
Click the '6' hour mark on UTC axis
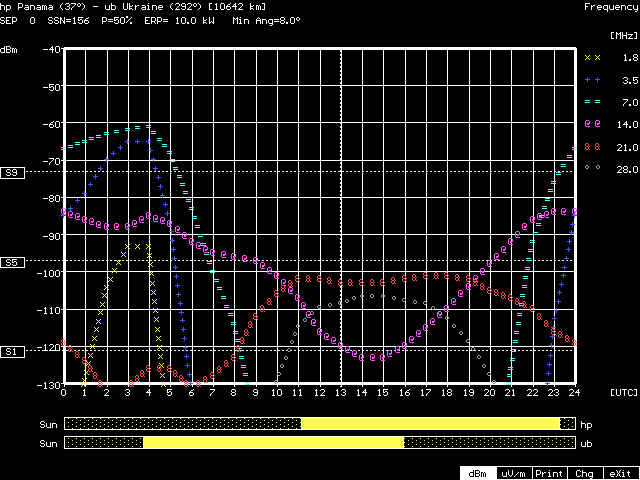tap(191, 392)
